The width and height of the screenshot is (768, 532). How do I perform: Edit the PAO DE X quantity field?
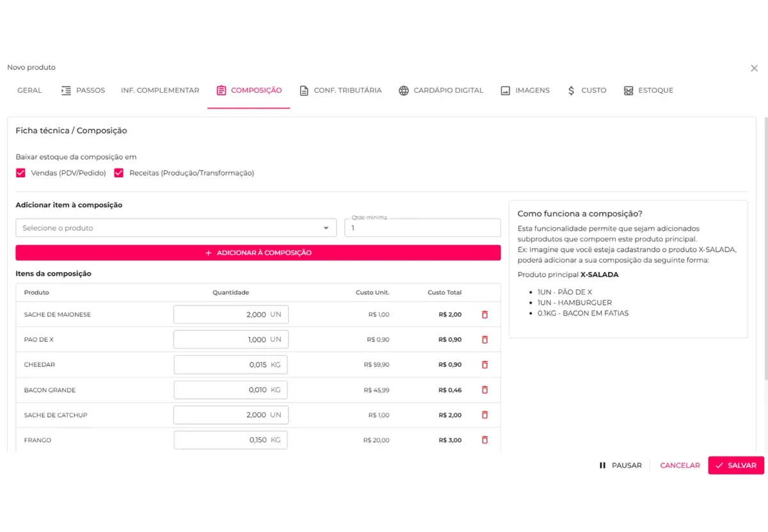click(x=231, y=339)
